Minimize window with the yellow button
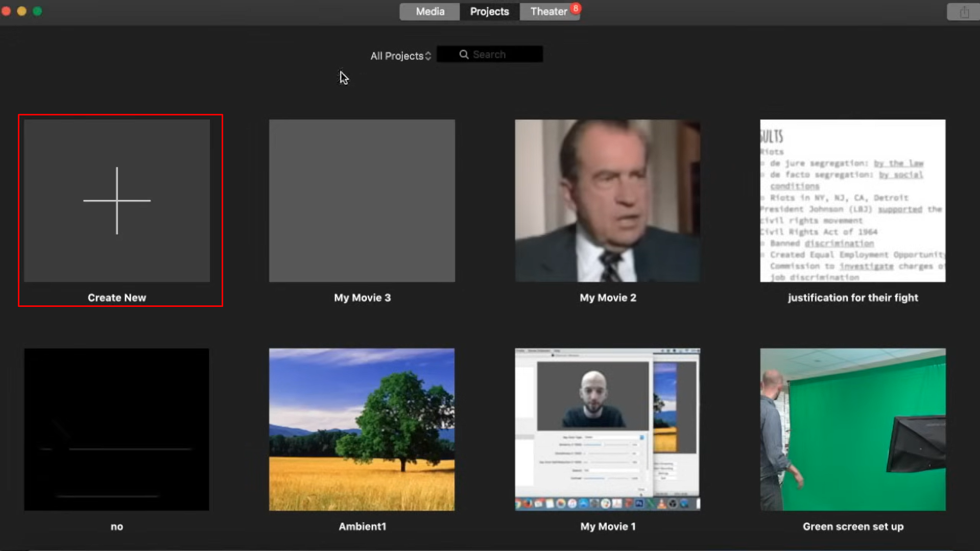Viewport: 980px width, 551px height. 21,11
